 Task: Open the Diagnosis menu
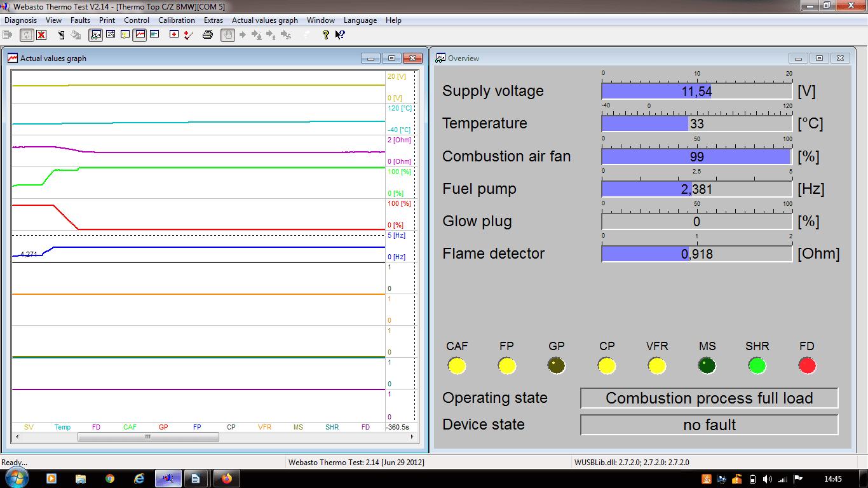click(21, 20)
